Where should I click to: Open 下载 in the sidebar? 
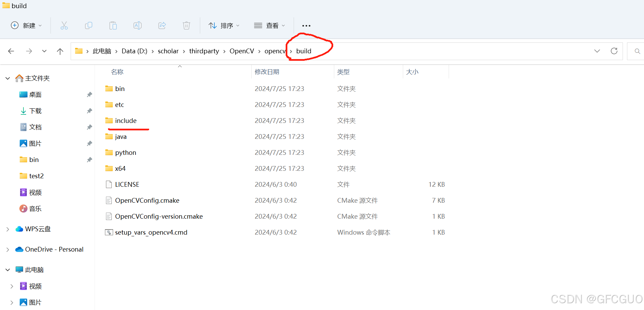click(35, 111)
